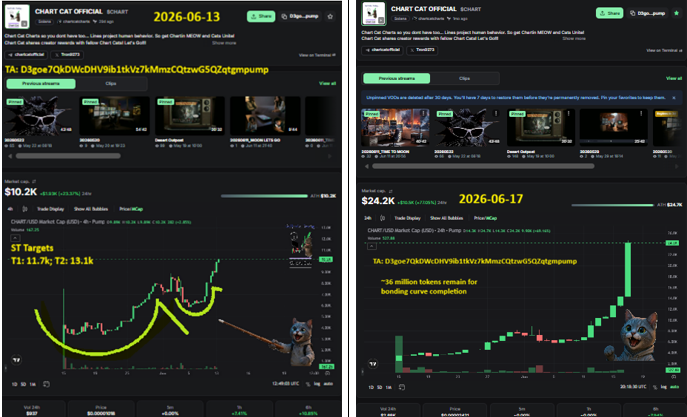Toggle Price/MCap on the 24h chart toolbar
687x417 pixels.
[x=485, y=218]
